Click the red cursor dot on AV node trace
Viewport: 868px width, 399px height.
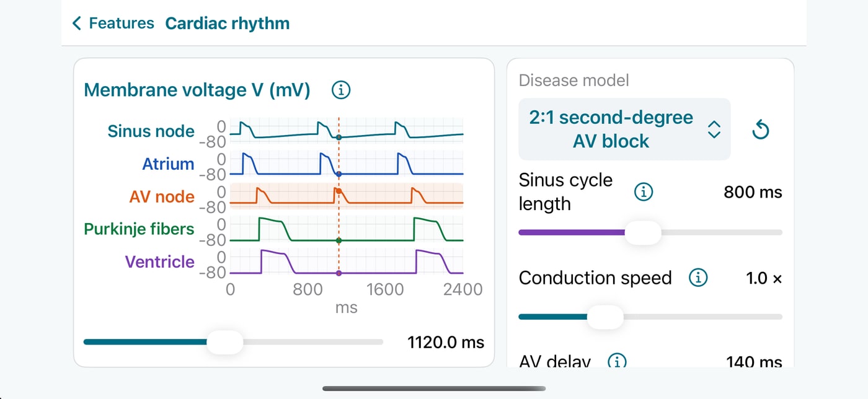point(339,191)
